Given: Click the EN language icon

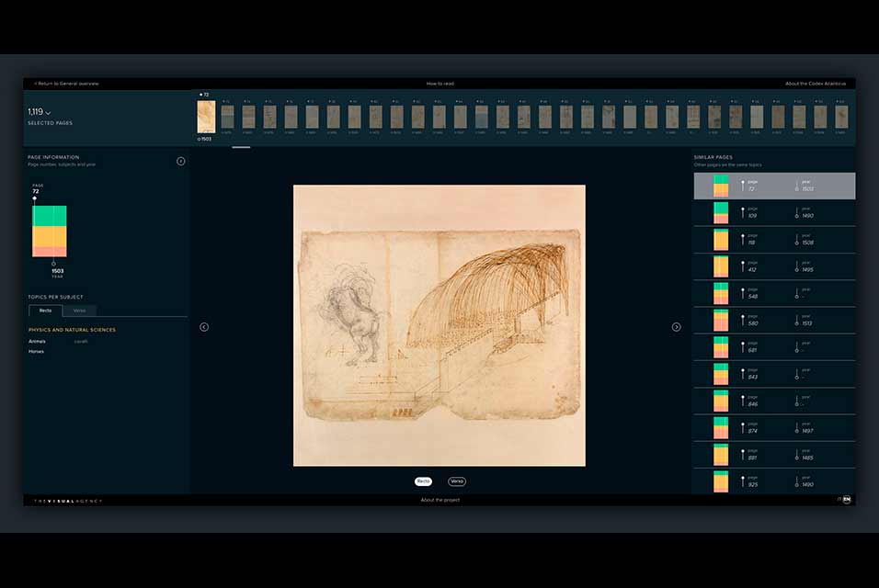Looking at the screenshot, I should pyautogui.click(x=846, y=500).
